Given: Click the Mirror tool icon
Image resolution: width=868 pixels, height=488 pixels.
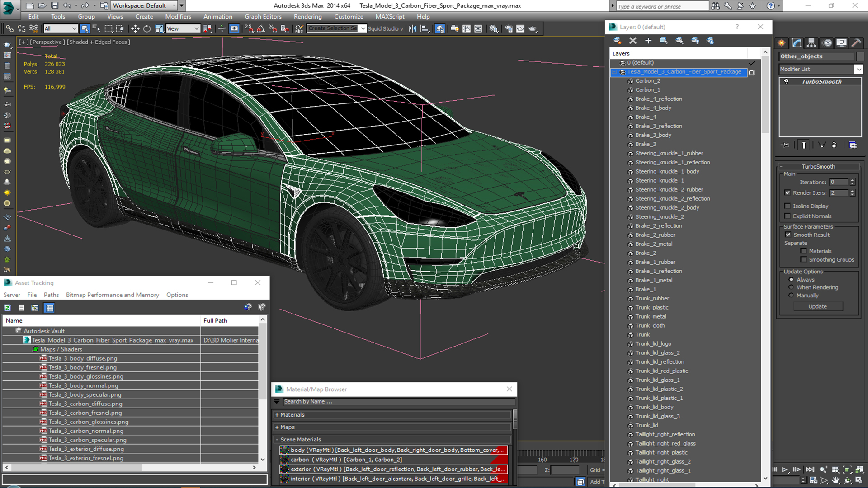Looking at the screenshot, I should pos(413,28).
